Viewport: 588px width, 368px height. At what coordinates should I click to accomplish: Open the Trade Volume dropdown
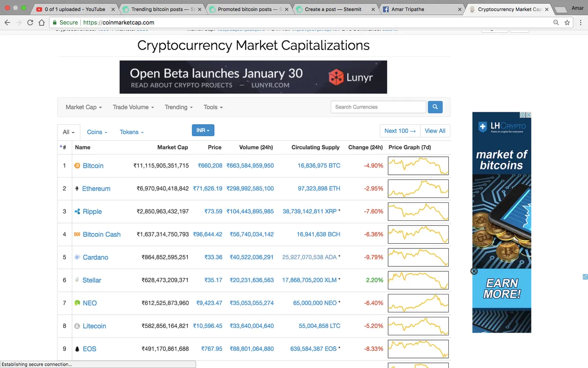(133, 107)
